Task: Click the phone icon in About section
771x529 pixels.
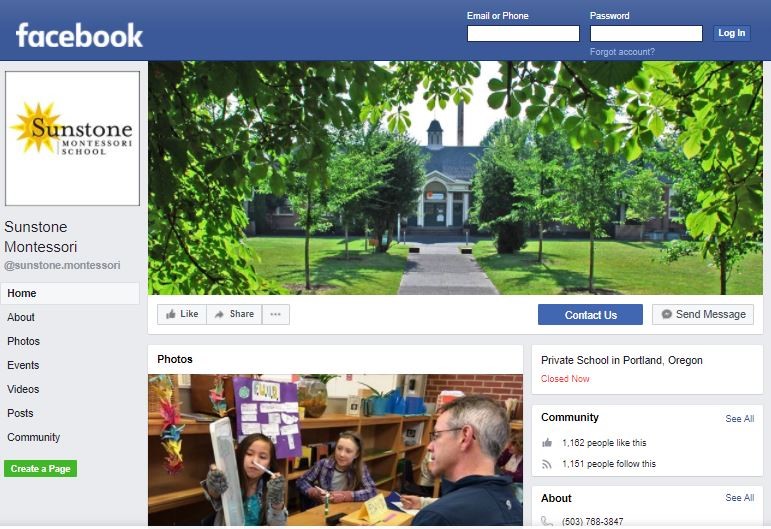Action: (x=547, y=521)
